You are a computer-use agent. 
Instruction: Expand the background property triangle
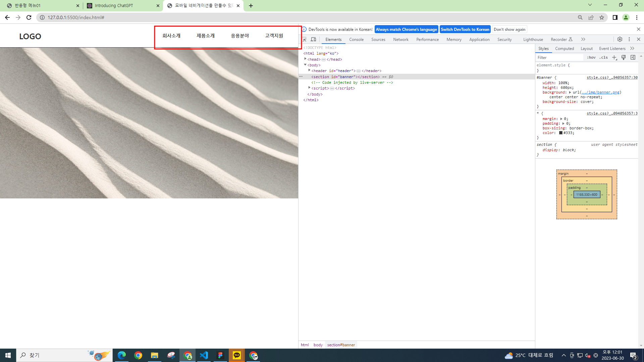(570, 92)
